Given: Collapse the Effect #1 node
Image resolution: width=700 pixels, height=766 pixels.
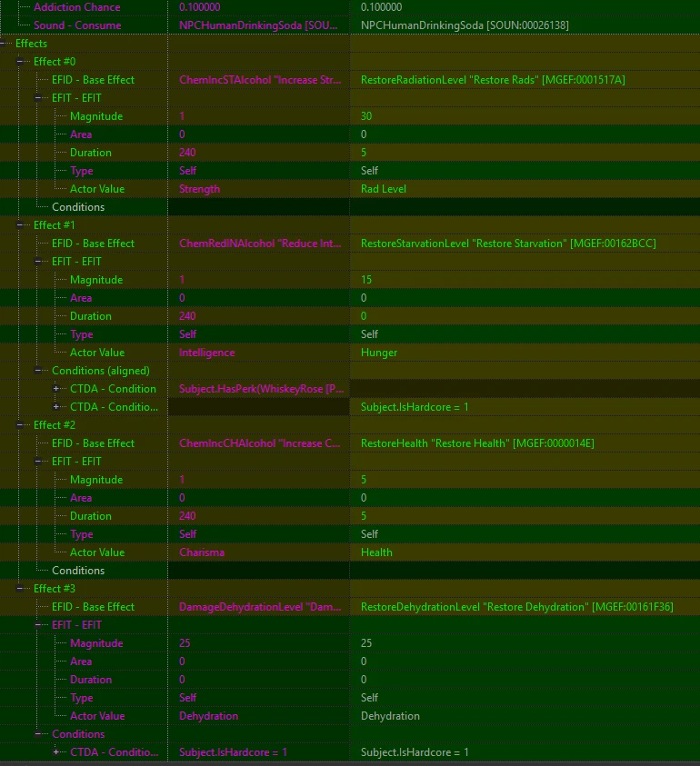Looking at the screenshot, I should 20,225.
